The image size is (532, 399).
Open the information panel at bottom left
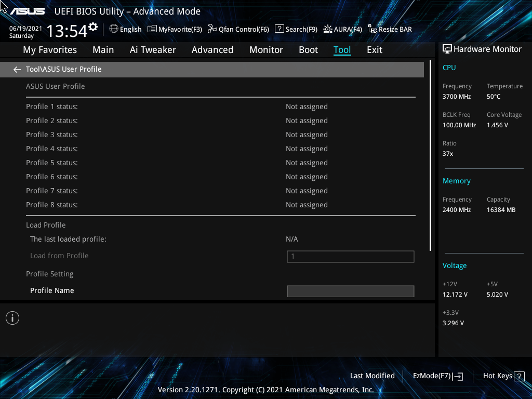pyautogui.click(x=12, y=317)
